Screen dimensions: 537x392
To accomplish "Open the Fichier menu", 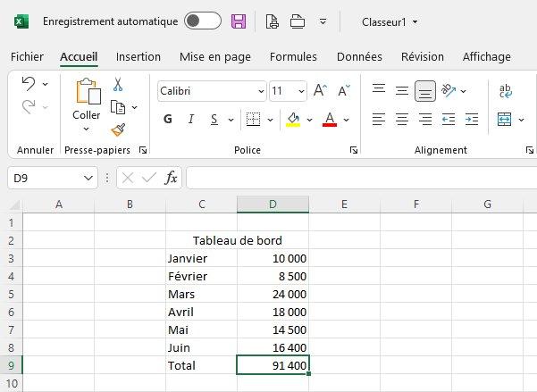I will 27,57.
